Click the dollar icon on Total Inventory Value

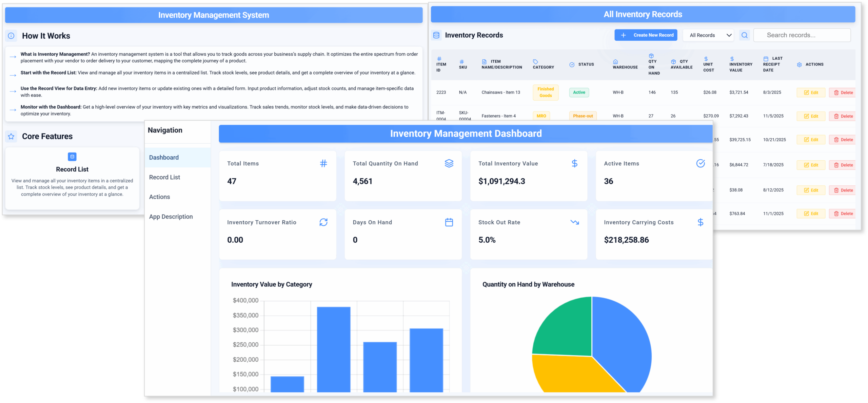[x=574, y=163]
